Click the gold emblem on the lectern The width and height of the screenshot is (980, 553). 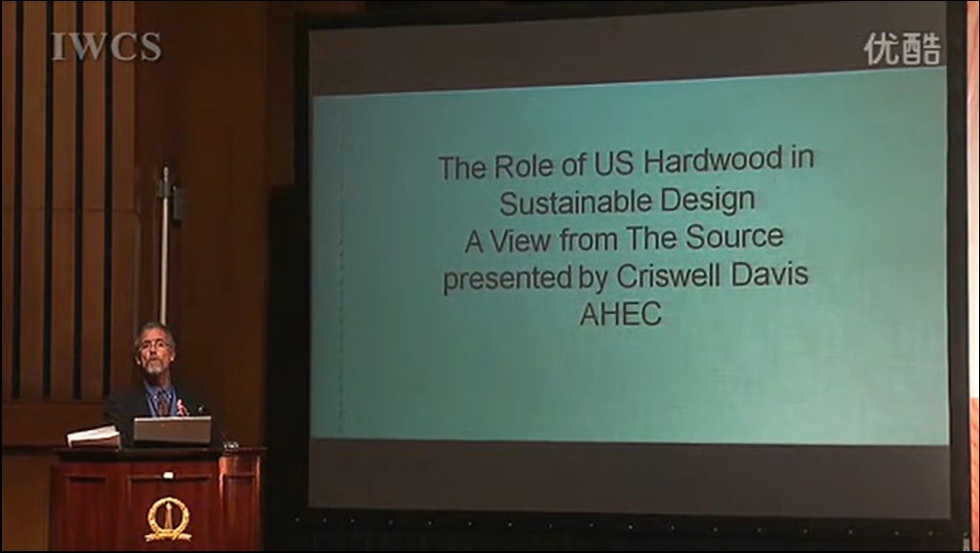click(x=168, y=519)
